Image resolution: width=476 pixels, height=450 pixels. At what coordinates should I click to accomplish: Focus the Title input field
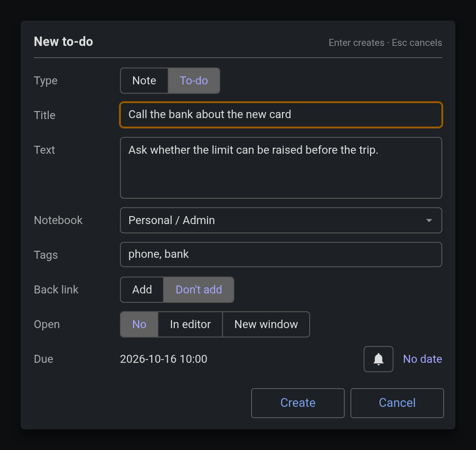[281, 115]
